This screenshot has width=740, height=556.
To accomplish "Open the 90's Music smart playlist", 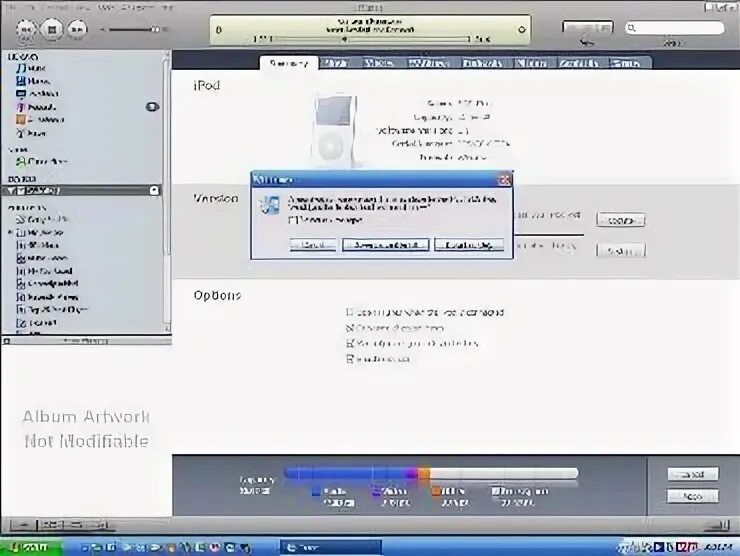I will tap(38, 245).
